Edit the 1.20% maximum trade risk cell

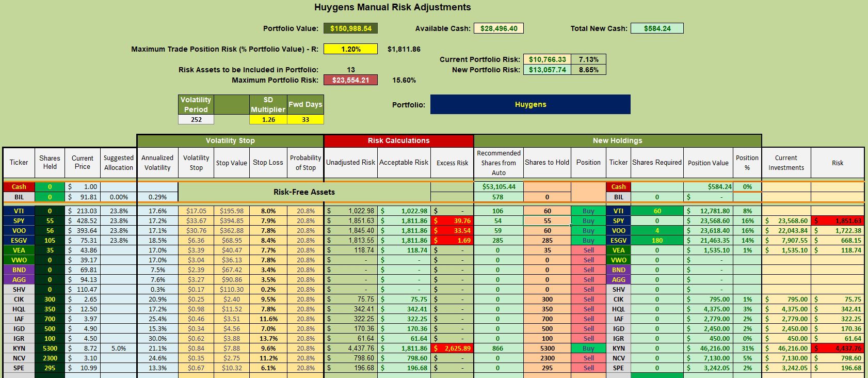(351, 49)
